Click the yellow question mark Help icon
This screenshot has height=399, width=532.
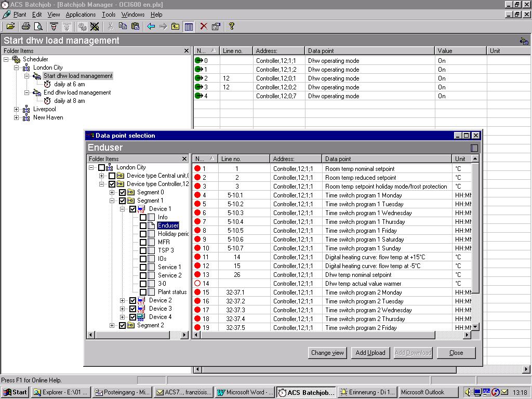(x=231, y=26)
